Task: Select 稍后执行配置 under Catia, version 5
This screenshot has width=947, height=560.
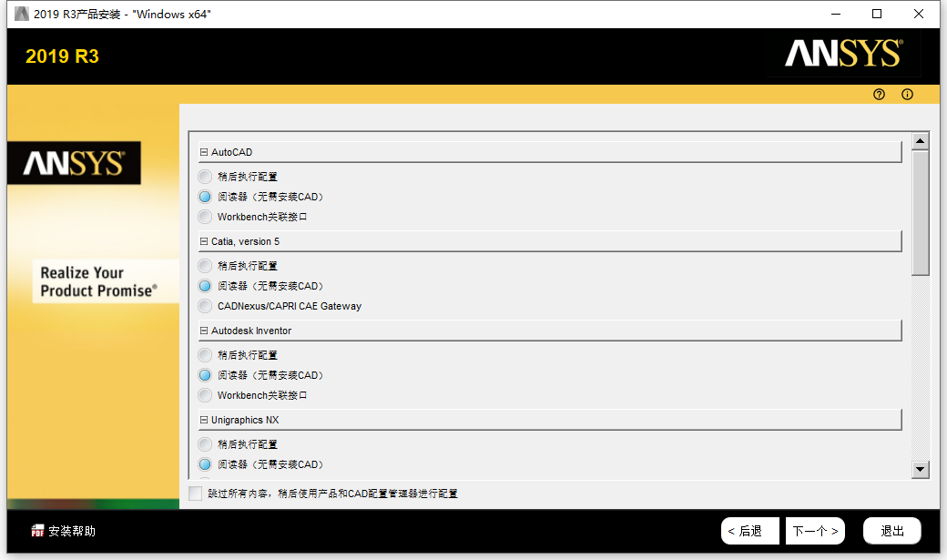Action: pos(205,266)
